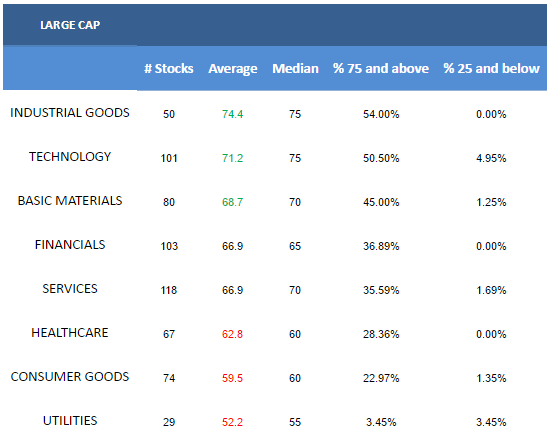The height and width of the screenshot is (436, 549).
Task: Select the CONSUMER GOODS row label
Action: (x=70, y=377)
